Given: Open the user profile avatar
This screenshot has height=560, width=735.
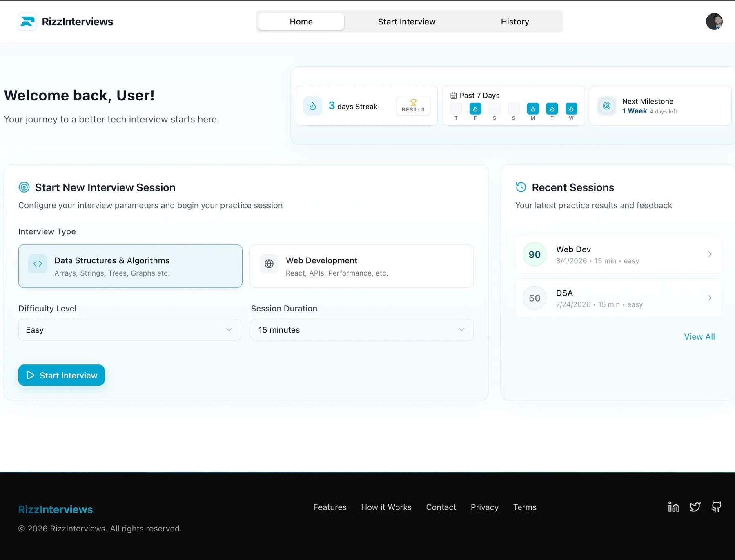Looking at the screenshot, I should pyautogui.click(x=714, y=22).
